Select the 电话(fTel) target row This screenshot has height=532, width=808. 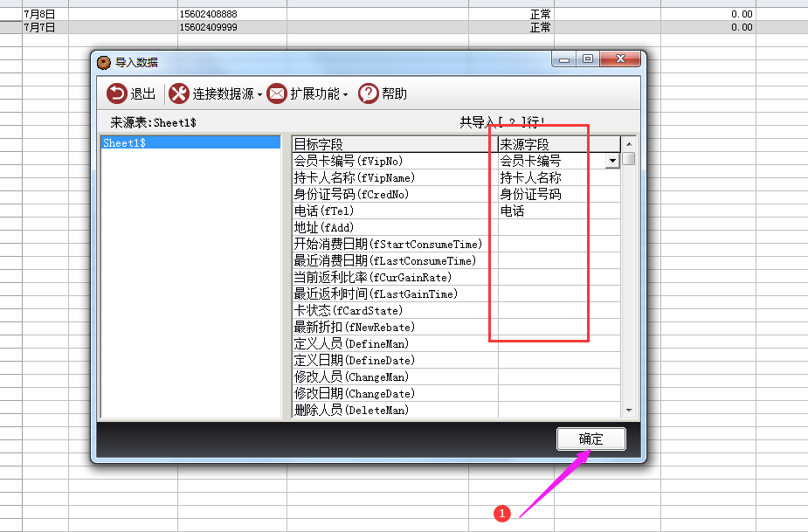(x=395, y=211)
